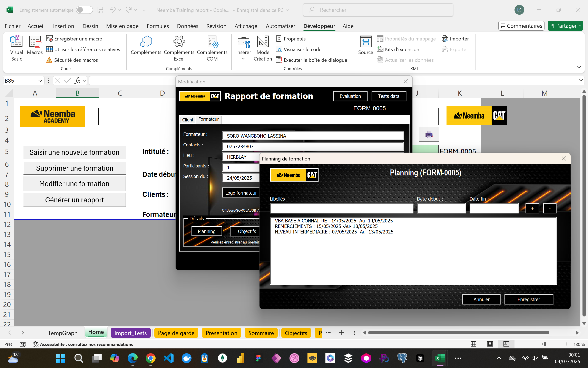This screenshot has height=368, width=588.
Task: Open Quick Access Toolbar customization dropdown
Action: click(x=144, y=10)
